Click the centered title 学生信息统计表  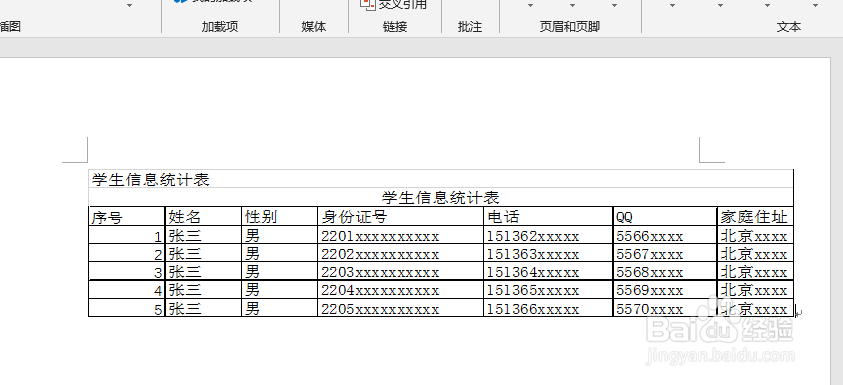click(441, 197)
